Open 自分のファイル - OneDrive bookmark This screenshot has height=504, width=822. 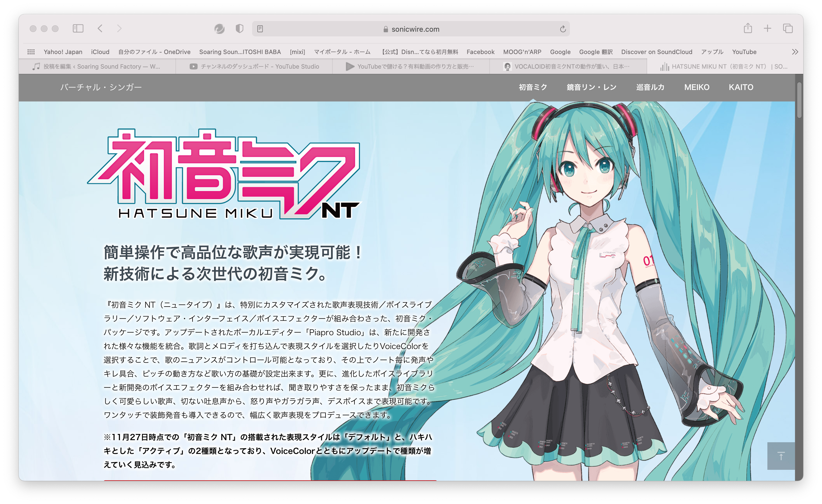[154, 52]
